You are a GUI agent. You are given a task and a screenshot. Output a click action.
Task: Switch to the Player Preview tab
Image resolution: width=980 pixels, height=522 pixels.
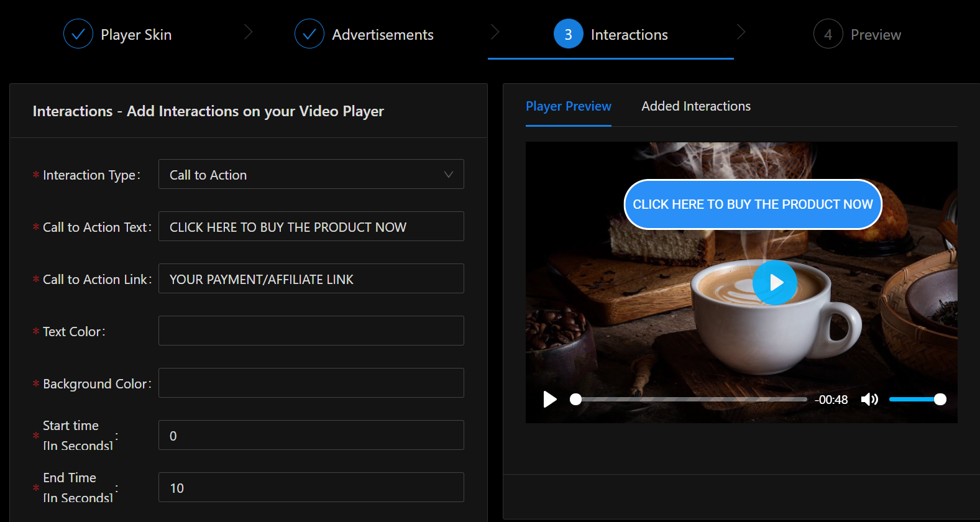point(569,106)
